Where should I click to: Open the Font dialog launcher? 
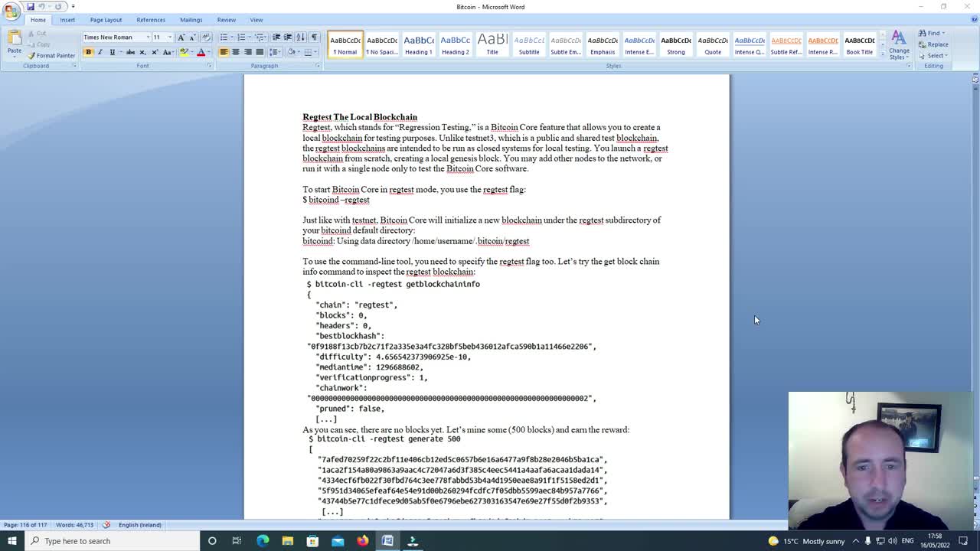coord(209,66)
